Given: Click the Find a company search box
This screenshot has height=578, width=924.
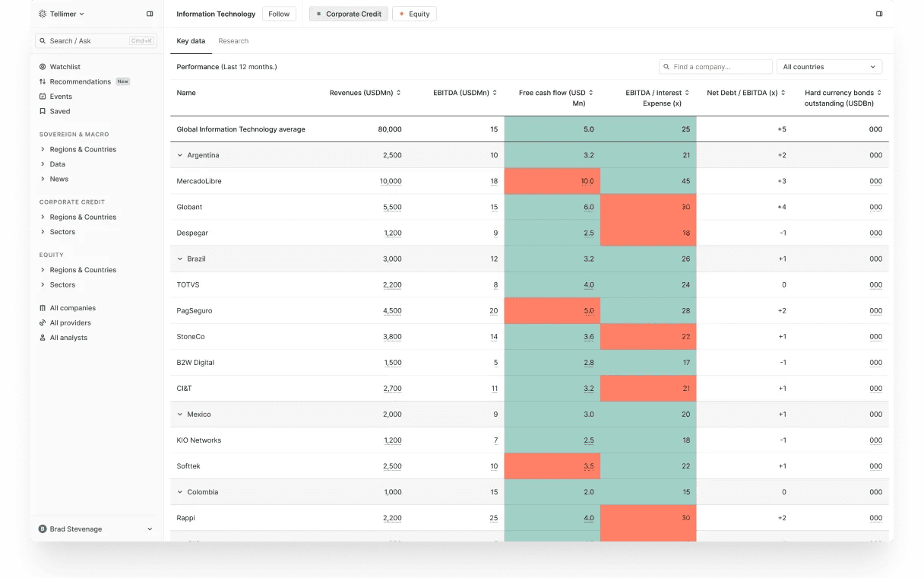Looking at the screenshot, I should (x=716, y=67).
